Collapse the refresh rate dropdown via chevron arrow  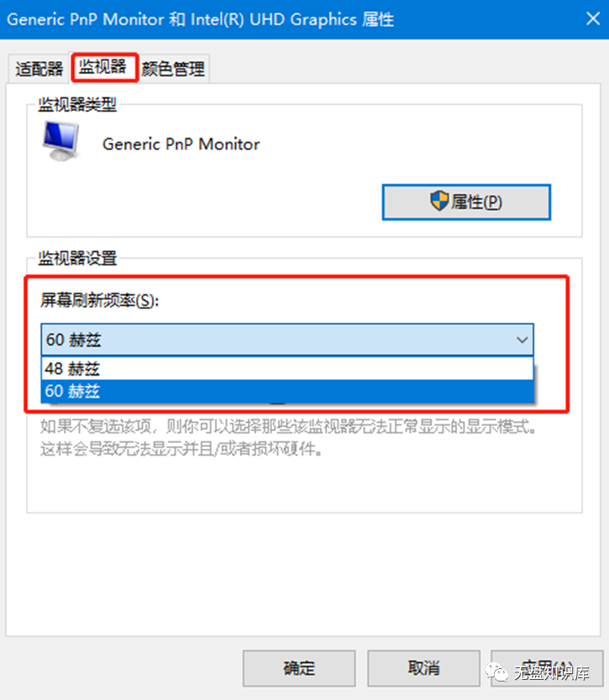pyautogui.click(x=522, y=339)
